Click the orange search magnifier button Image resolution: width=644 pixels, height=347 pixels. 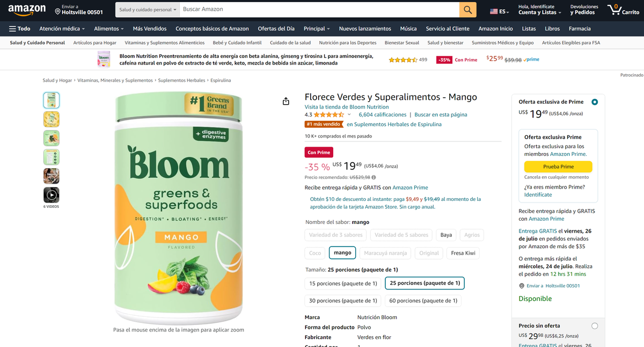[467, 10]
